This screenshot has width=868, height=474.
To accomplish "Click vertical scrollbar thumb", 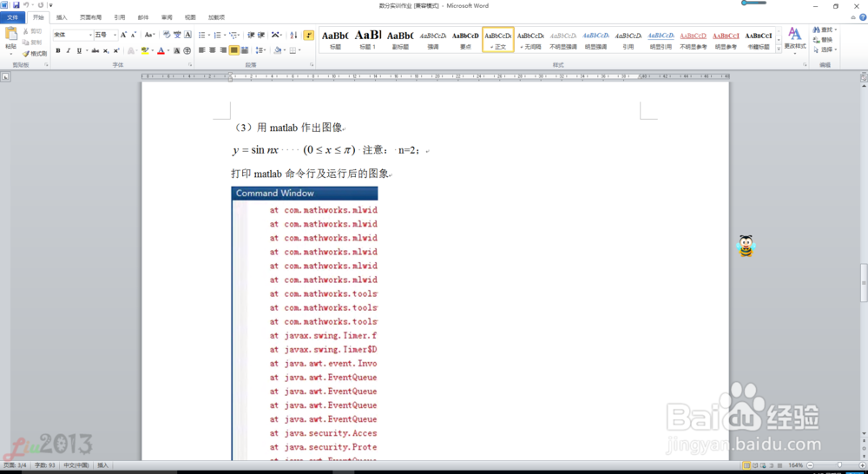I will coord(864,283).
